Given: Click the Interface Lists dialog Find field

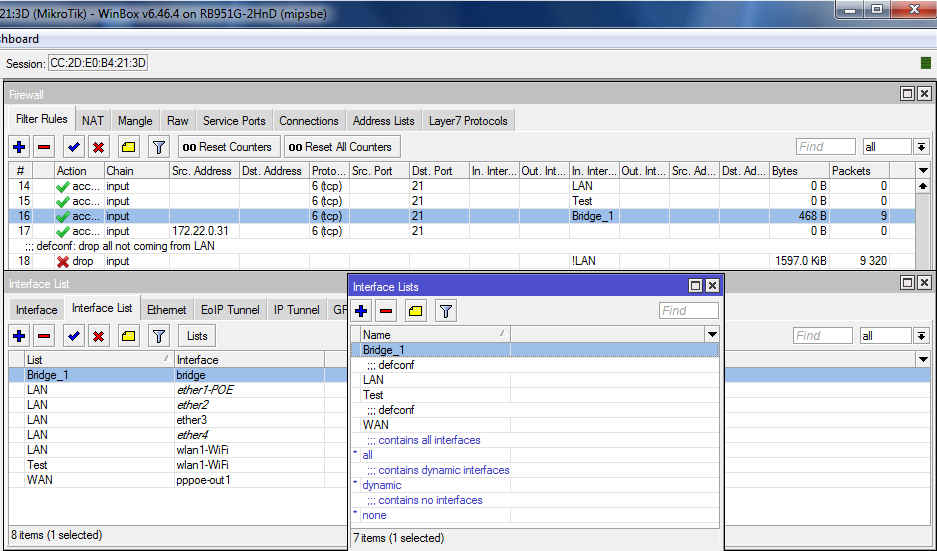Looking at the screenshot, I should pyautogui.click(x=688, y=311).
